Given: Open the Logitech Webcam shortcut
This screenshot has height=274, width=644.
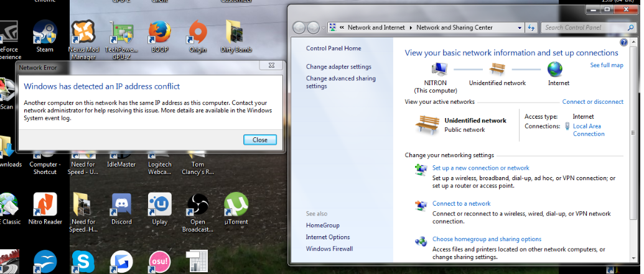Looking at the screenshot, I should point(159,164).
